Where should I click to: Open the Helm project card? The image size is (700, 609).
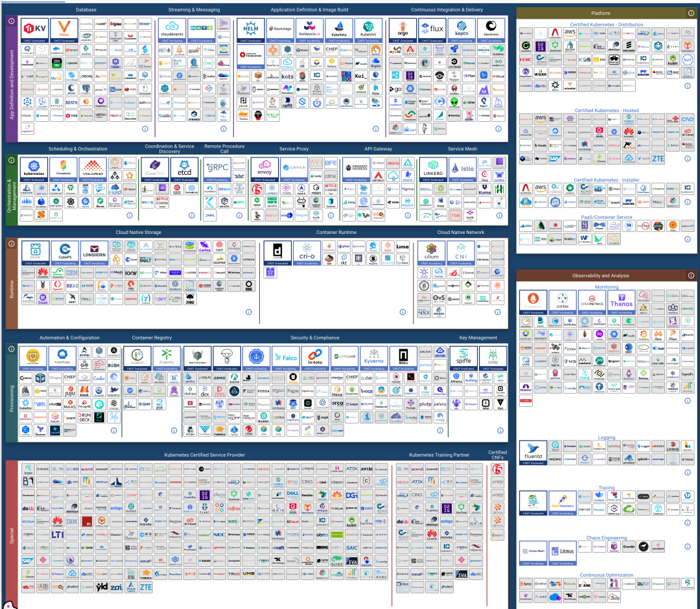251,30
